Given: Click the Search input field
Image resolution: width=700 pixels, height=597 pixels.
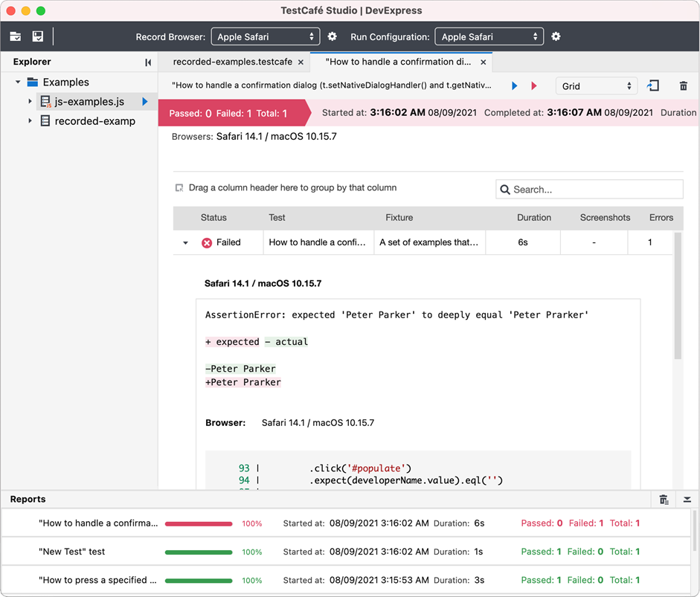Looking at the screenshot, I should click(589, 189).
